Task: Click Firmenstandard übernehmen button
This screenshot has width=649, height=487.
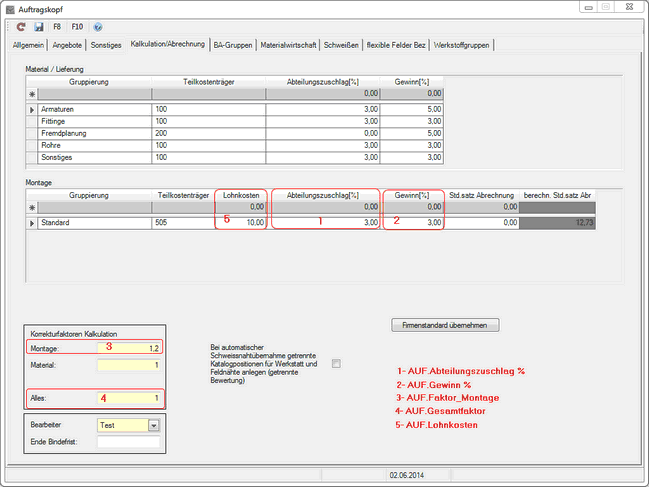Action: pyautogui.click(x=444, y=325)
